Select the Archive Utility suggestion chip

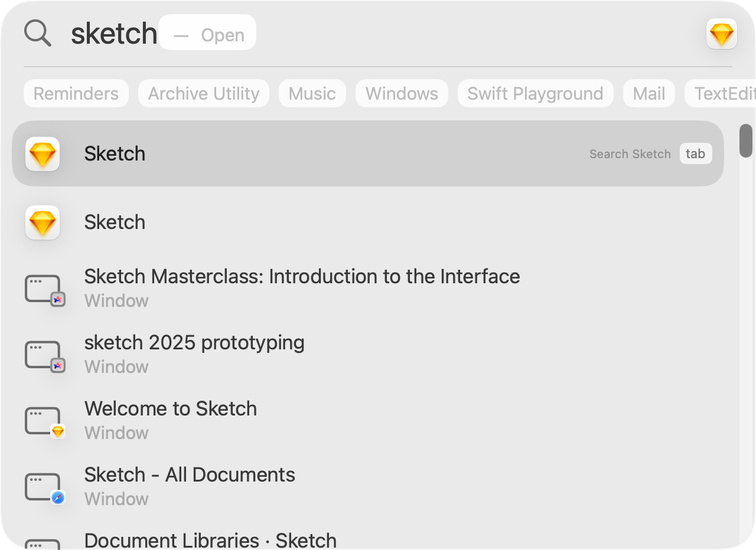[203, 93]
